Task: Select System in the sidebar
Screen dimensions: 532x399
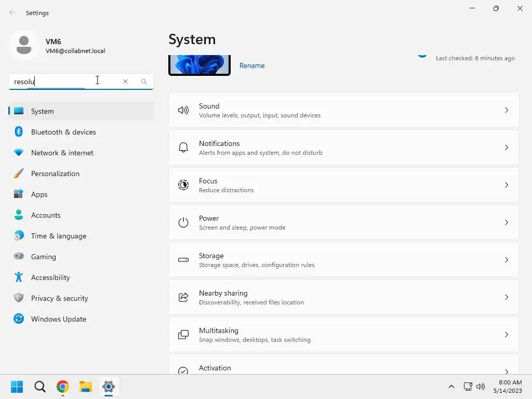Action: pos(81,111)
